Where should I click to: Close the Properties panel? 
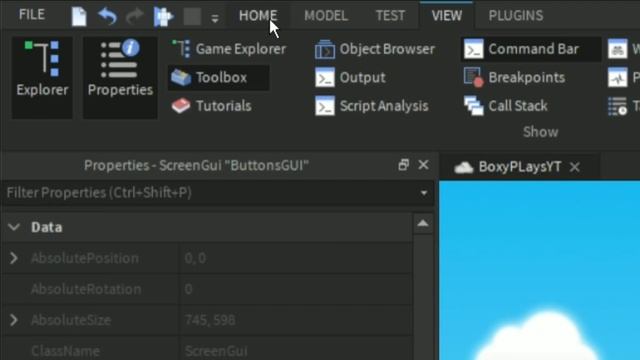point(423,165)
